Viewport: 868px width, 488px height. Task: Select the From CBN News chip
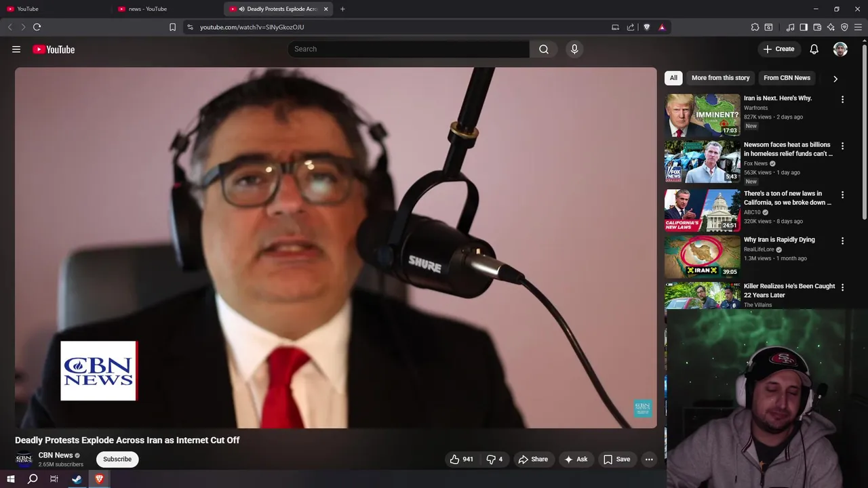click(x=787, y=78)
